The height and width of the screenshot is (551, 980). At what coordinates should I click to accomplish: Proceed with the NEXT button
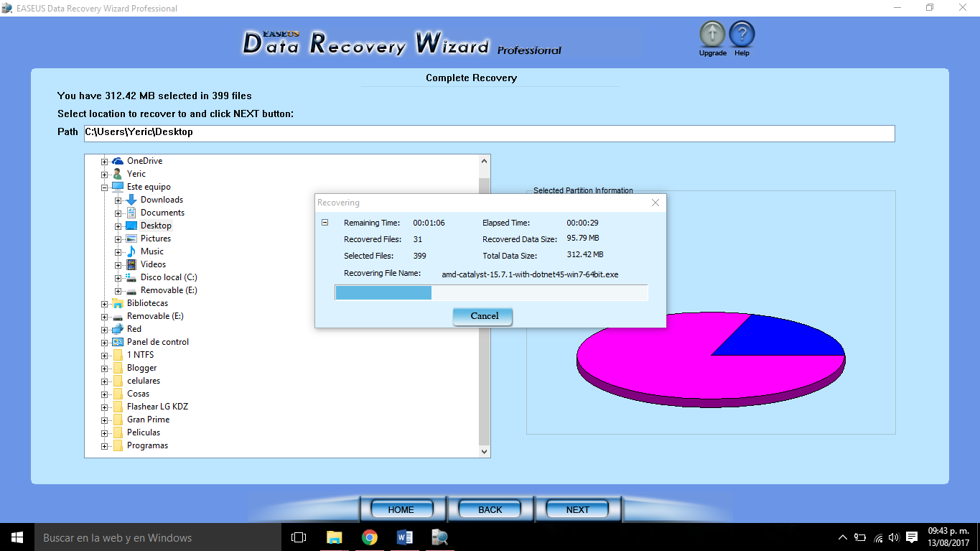pos(578,509)
